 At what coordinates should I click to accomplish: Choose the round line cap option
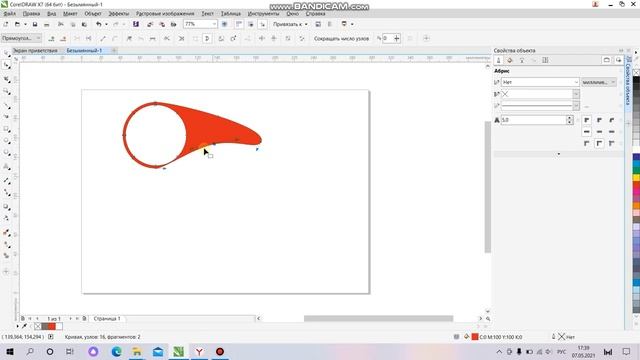pos(599,132)
